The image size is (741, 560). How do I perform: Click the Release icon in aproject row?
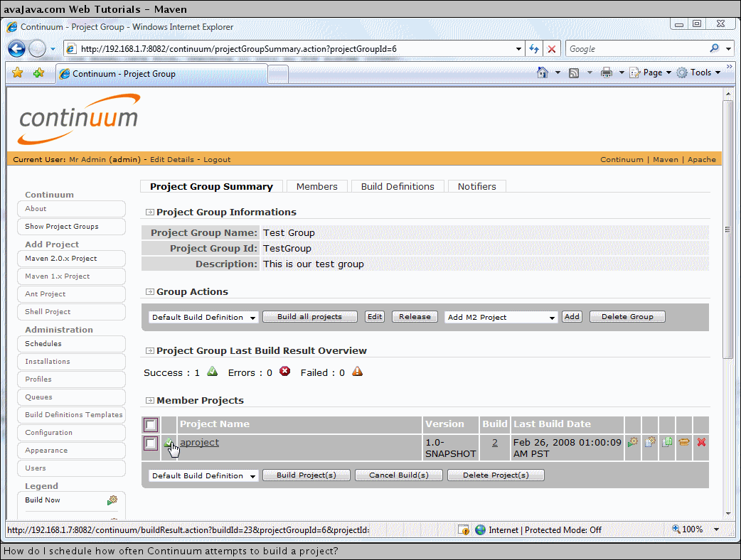684,442
